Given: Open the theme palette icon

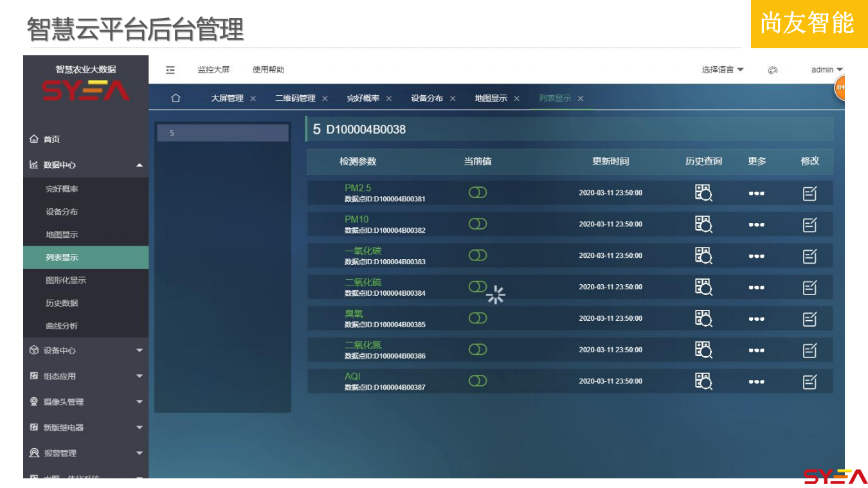Looking at the screenshot, I should pyautogui.click(x=773, y=70).
